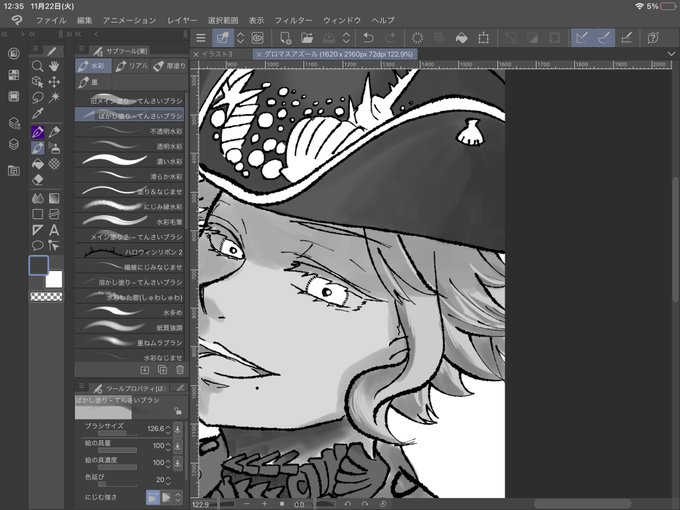Select the Operation object tool

click(x=38, y=82)
